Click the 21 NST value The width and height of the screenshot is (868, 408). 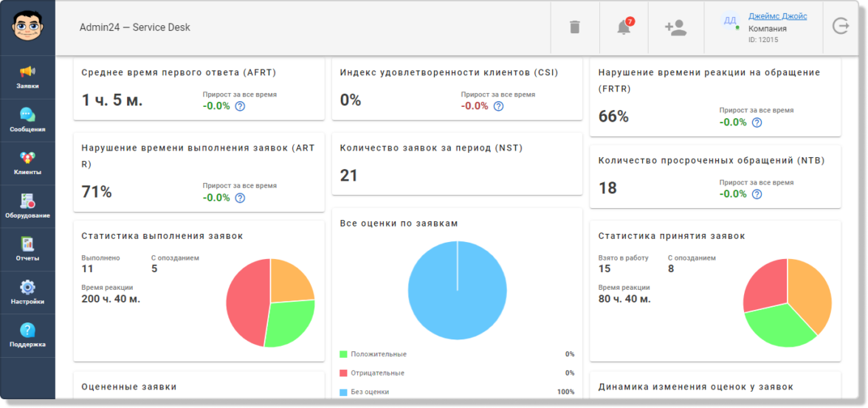click(348, 176)
